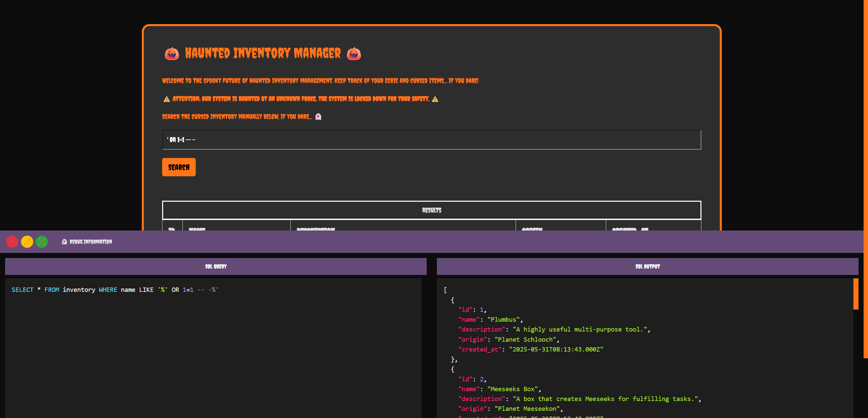
Task: Click the SELECT query text in SQL Query
Action: click(x=115, y=290)
